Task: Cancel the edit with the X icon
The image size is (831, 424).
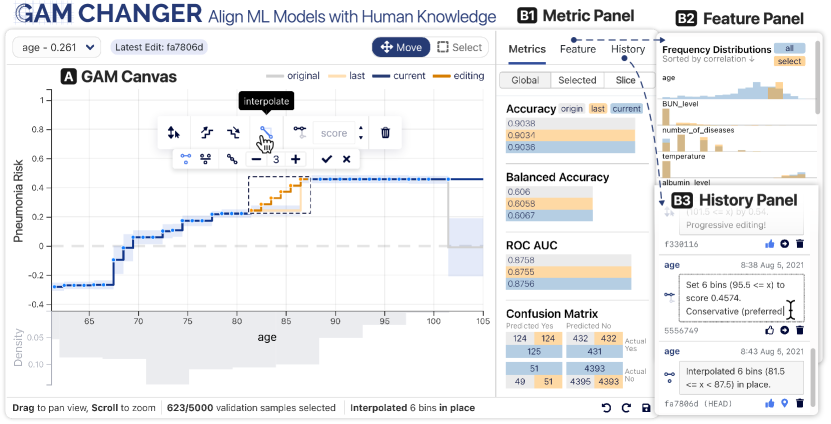Action: (x=346, y=159)
